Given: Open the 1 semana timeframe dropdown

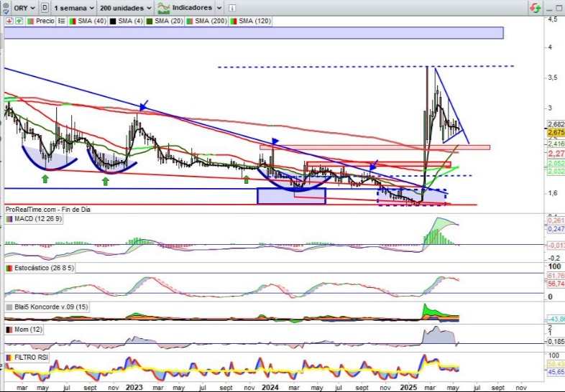Looking at the screenshot, I should (74, 8).
